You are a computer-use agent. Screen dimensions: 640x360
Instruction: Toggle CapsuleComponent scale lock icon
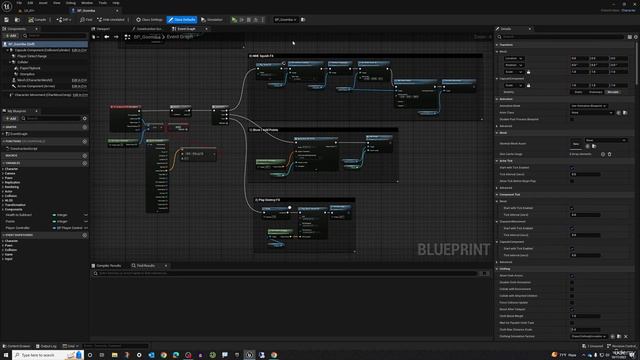pyautogui.click(x=529, y=85)
